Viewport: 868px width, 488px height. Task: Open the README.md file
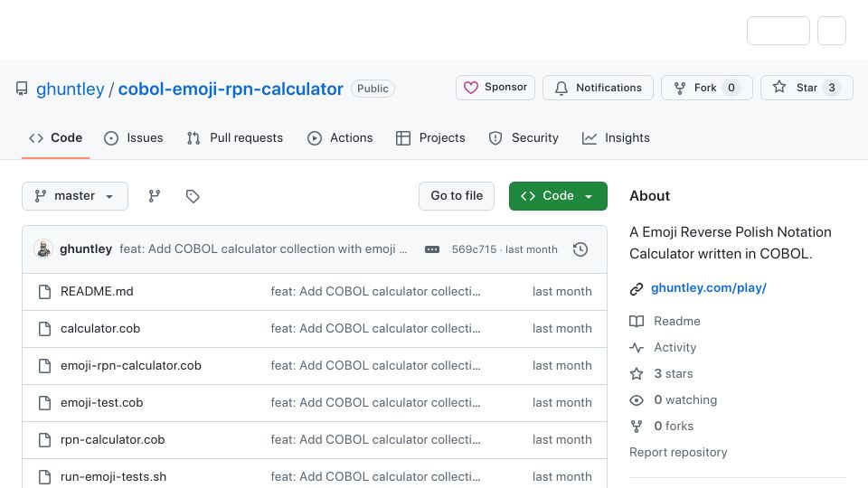click(97, 292)
